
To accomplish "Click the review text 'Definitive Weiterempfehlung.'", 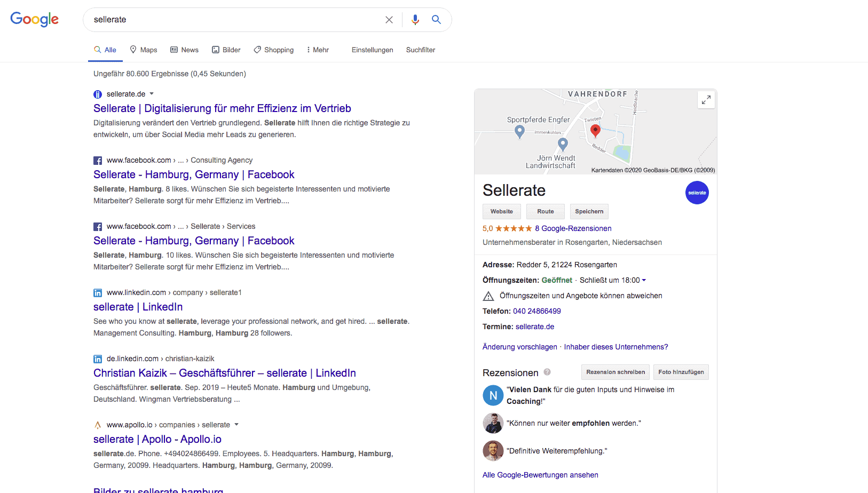I will [x=557, y=451].
